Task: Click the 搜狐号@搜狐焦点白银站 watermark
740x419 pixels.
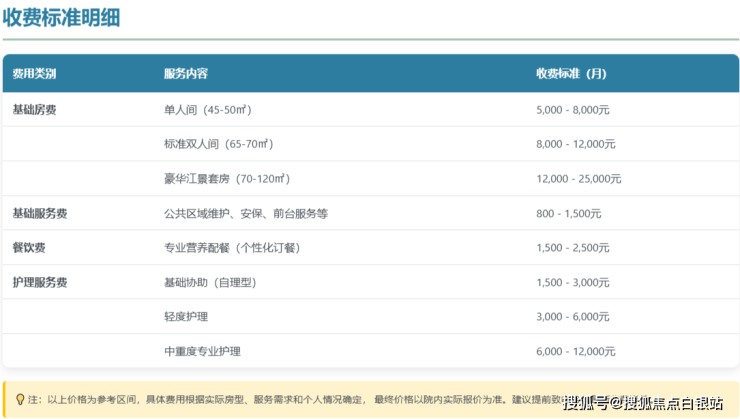Action: click(642, 403)
